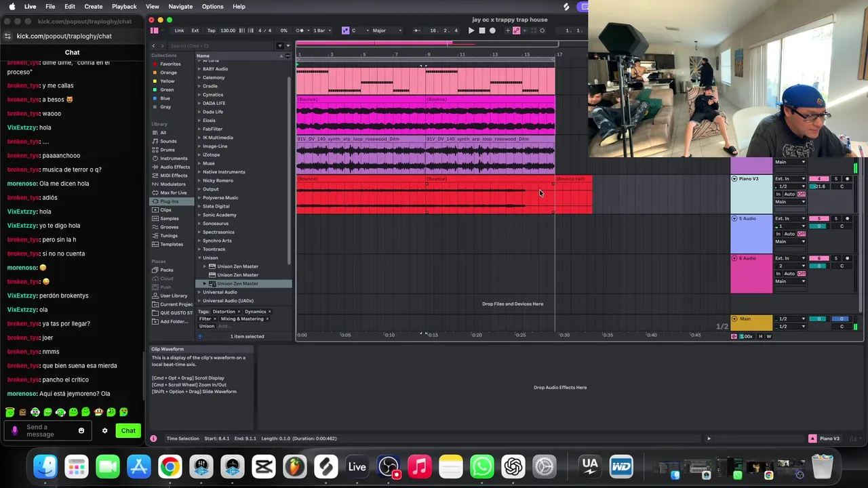This screenshot has height=488, width=868.
Task: Open Piano V3 Ext. In input dropdown
Action: click(791, 179)
